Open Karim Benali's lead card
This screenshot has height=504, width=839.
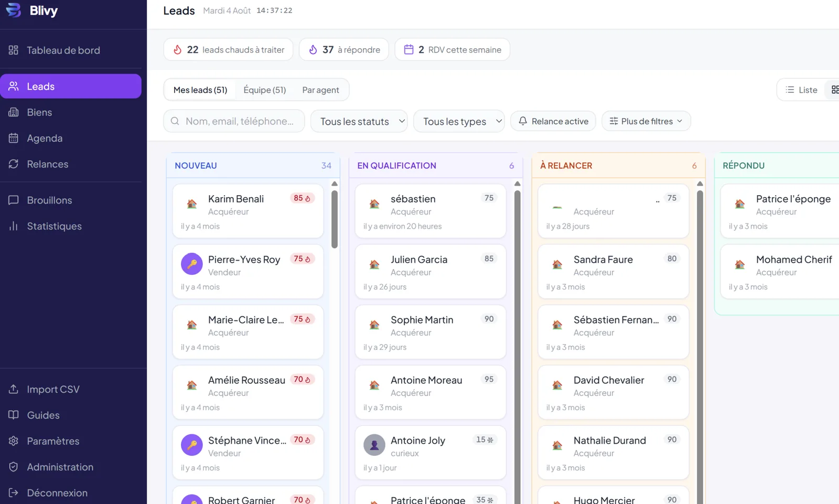pos(248,211)
